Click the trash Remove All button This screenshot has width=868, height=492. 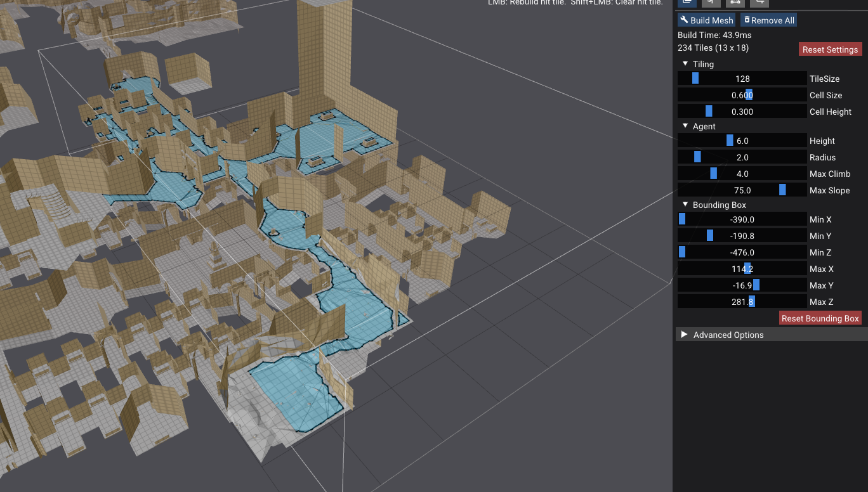(768, 20)
